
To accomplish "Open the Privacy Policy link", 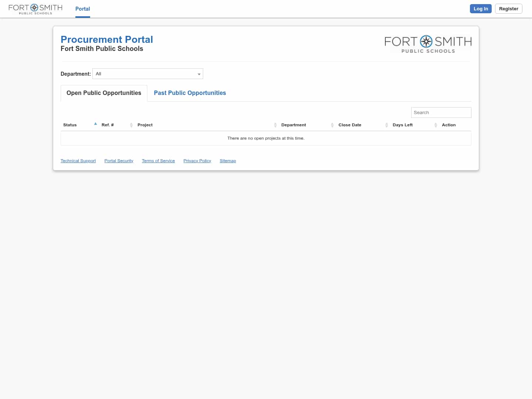I will coord(197,161).
